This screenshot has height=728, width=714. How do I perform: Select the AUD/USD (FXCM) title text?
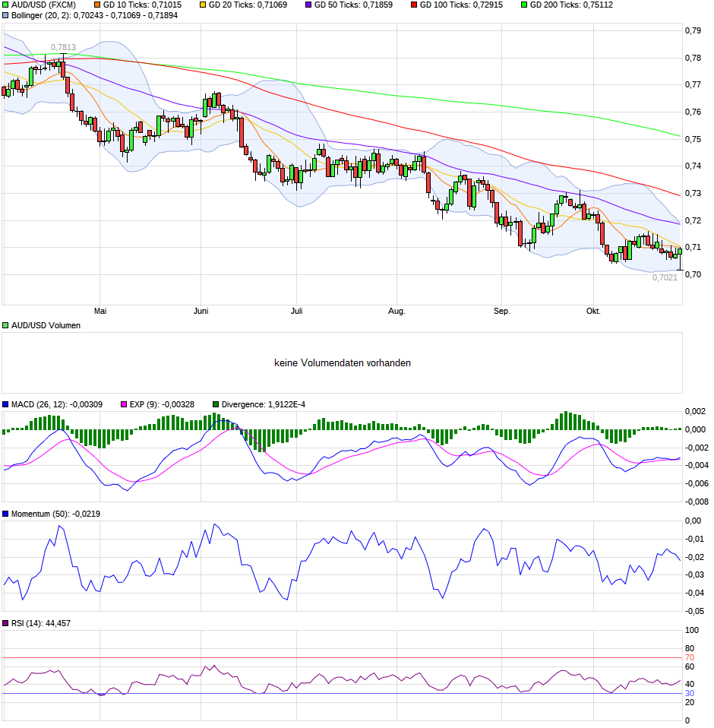click(x=43, y=5)
